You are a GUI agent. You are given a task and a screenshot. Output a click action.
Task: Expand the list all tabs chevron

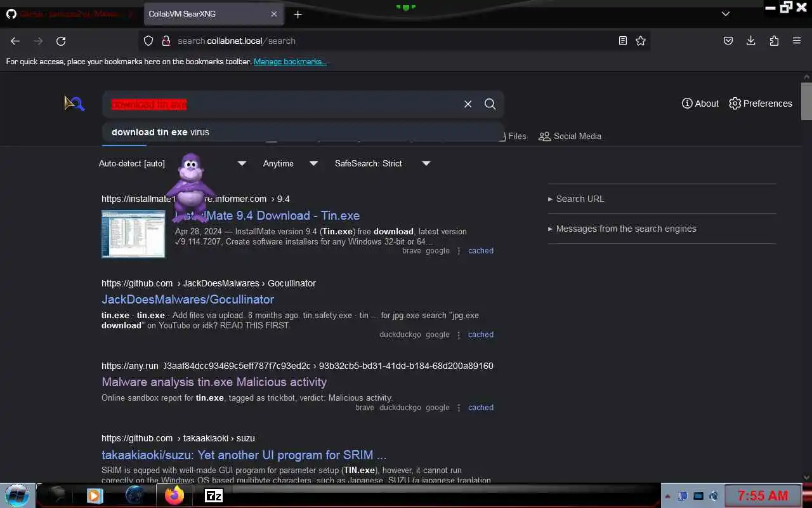[x=726, y=14]
